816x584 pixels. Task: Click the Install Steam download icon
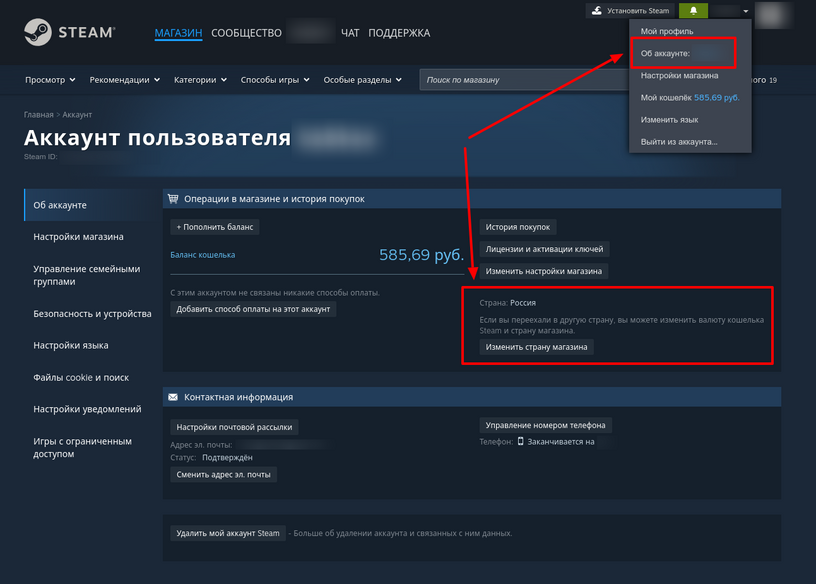(x=597, y=10)
